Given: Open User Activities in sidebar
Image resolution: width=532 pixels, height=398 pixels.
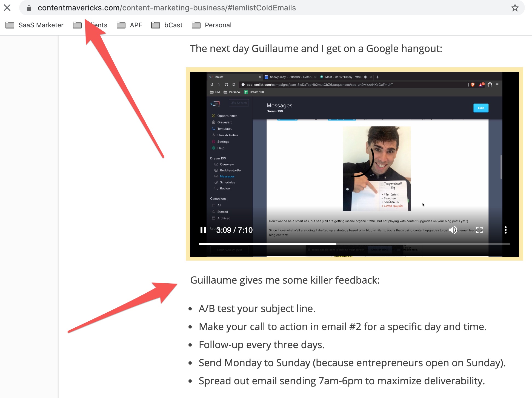Looking at the screenshot, I should click(225, 135).
